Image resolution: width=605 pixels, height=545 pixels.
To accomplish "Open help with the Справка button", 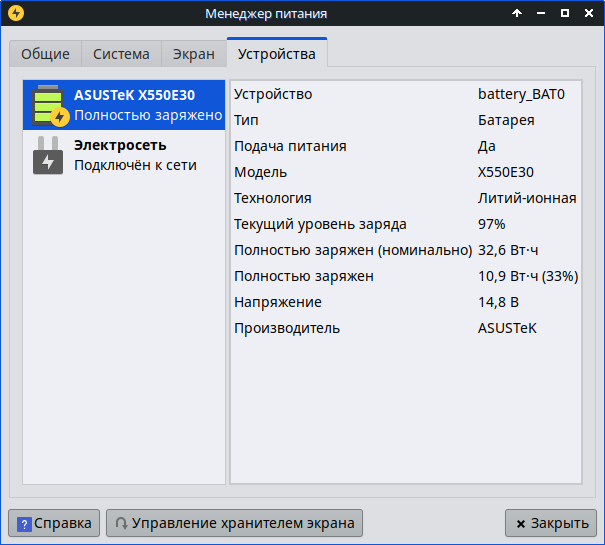I will (54, 522).
